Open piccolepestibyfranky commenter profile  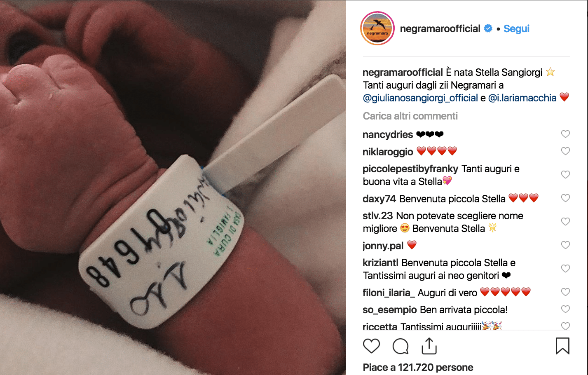click(x=410, y=169)
